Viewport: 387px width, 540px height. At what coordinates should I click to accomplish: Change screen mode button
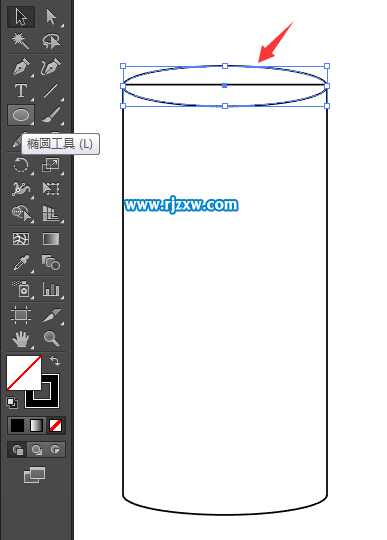click(34, 475)
